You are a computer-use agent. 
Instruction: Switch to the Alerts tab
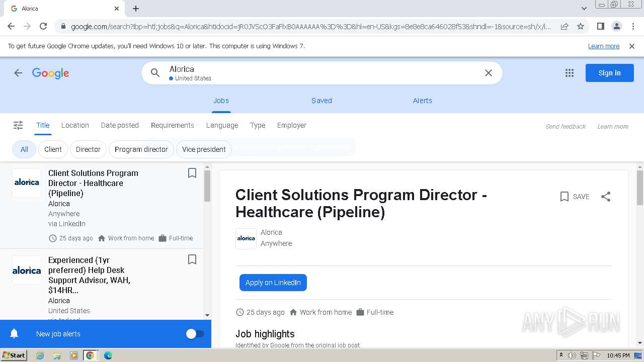pos(423,101)
